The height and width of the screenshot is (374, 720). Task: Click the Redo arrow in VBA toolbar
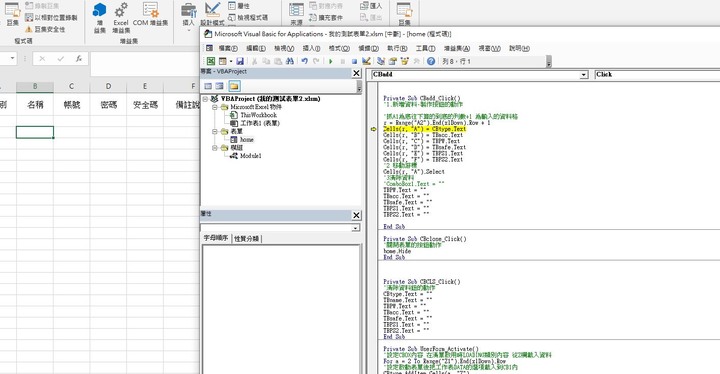(x=316, y=61)
